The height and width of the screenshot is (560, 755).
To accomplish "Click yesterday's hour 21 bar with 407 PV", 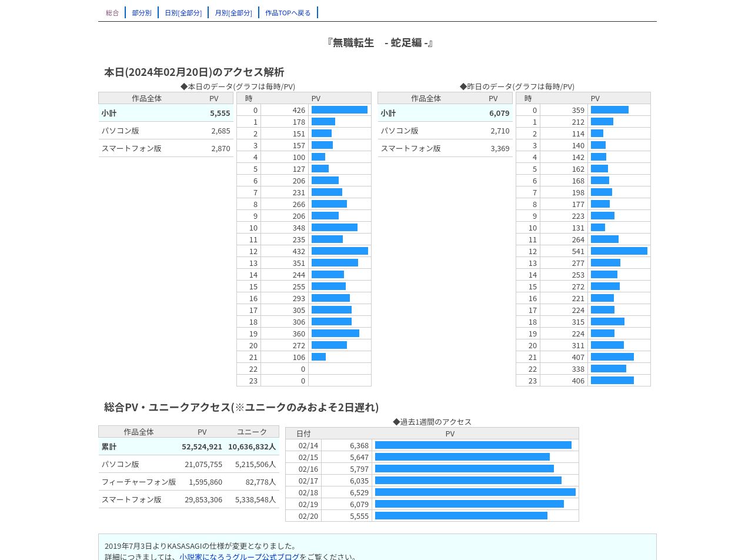I will pyautogui.click(x=612, y=357).
